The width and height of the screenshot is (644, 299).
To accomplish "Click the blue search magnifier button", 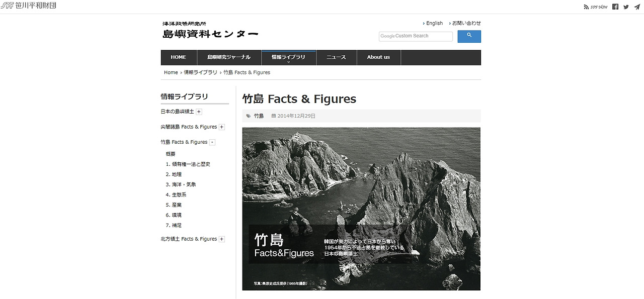I will pos(469,36).
